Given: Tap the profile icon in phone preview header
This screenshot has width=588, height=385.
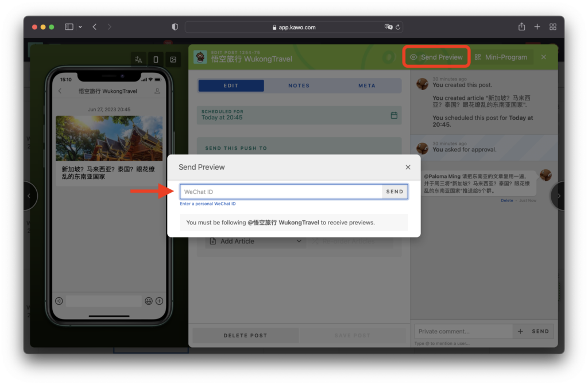Looking at the screenshot, I should click(157, 91).
